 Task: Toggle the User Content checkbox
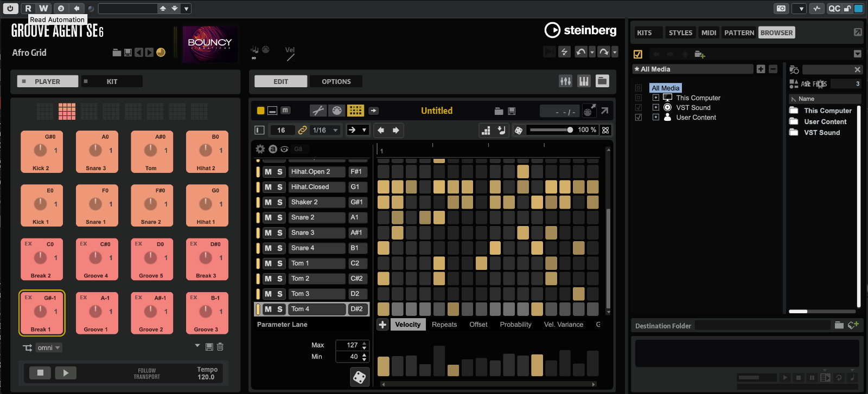click(x=639, y=118)
